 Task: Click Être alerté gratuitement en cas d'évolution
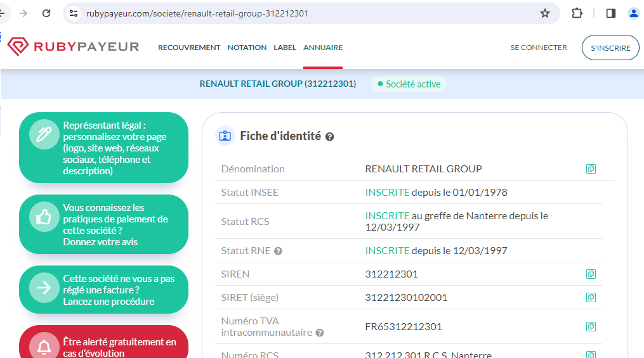tap(103, 342)
